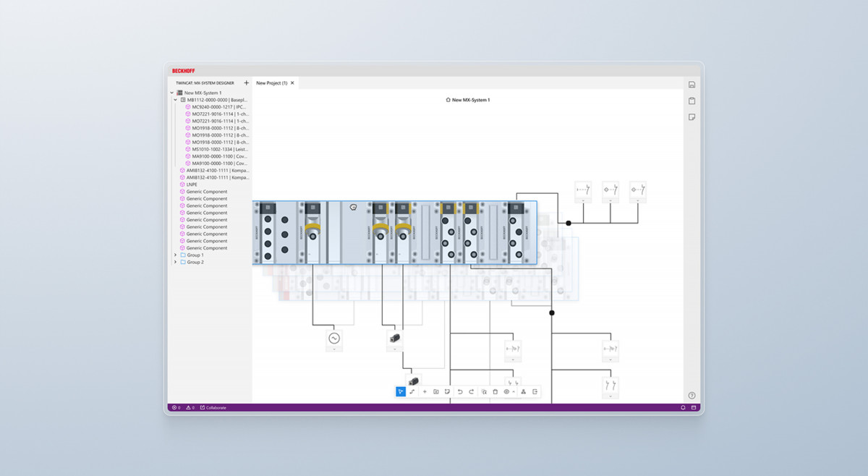Expand the Group 1 folder
The height and width of the screenshot is (476, 868).
pyautogui.click(x=175, y=255)
